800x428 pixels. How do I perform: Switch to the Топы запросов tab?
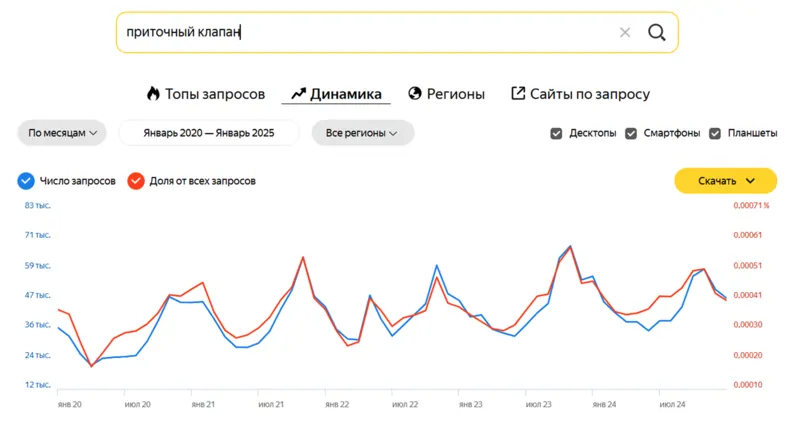[215, 94]
